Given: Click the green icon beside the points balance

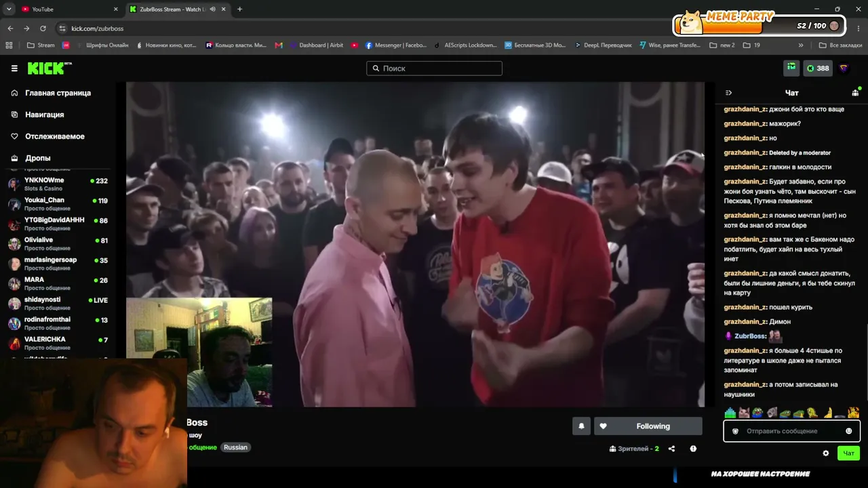Looking at the screenshot, I should point(791,68).
